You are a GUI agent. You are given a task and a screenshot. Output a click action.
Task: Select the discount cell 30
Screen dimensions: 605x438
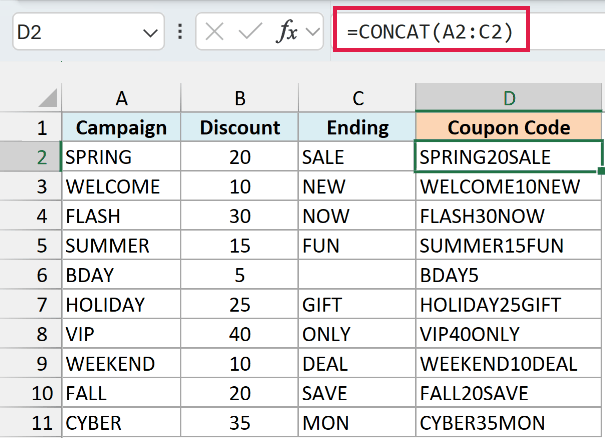[x=240, y=215]
